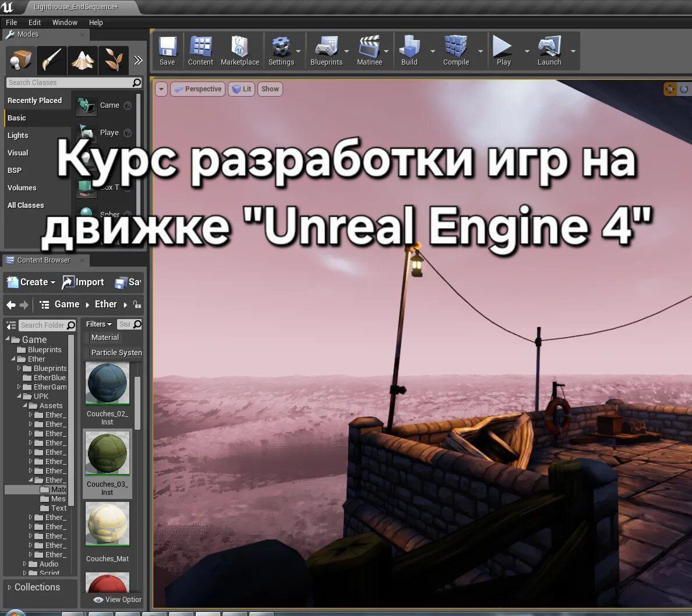
Task: Click Ether in the breadcrumb path
Action: pos(106,305)
